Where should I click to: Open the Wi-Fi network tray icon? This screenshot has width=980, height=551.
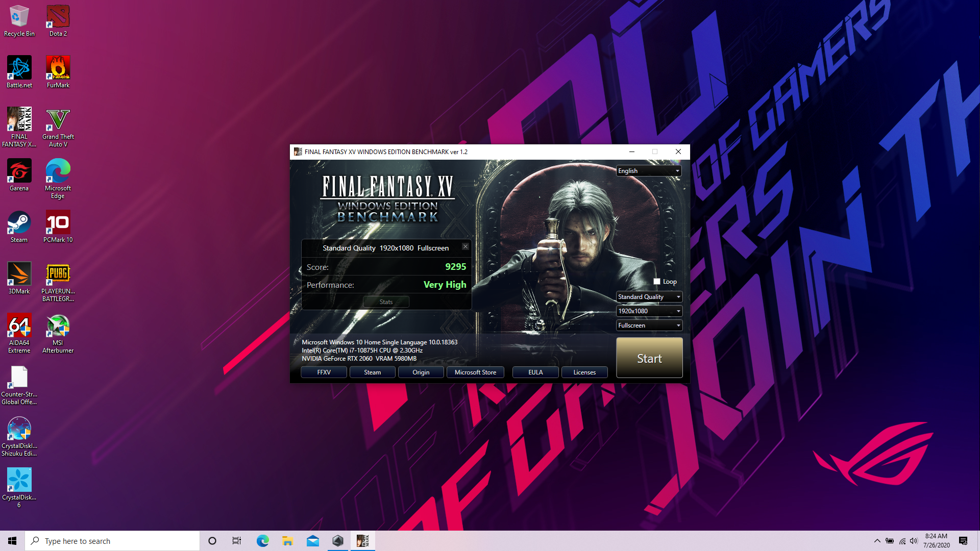902,541
